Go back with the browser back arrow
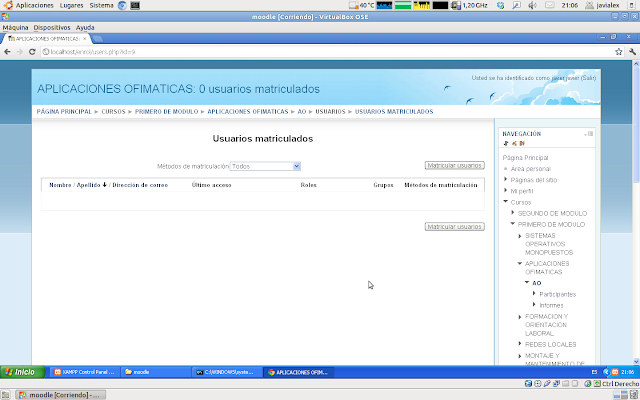Screen dimensions: 640x400 click(x=7, y=52)
